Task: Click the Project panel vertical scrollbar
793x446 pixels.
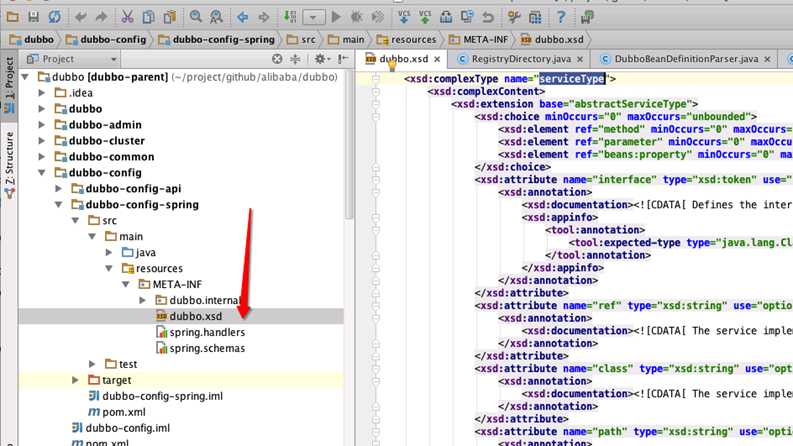Action: tap(348, 147)
